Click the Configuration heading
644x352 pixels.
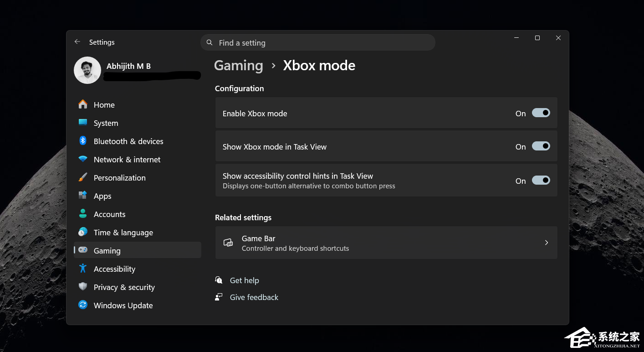click(240, 88)
